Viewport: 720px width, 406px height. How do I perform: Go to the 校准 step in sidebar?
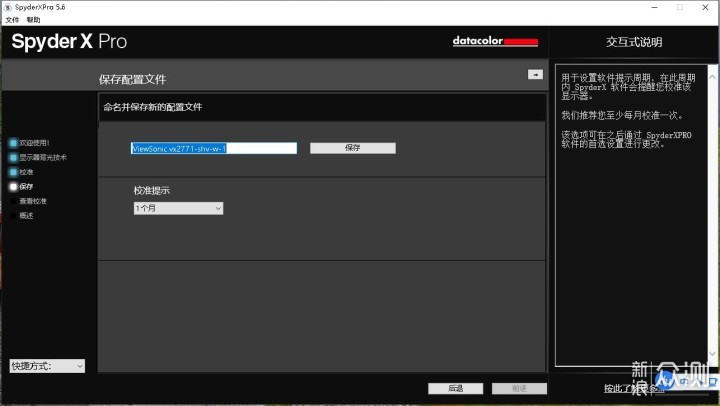point(21,172)
